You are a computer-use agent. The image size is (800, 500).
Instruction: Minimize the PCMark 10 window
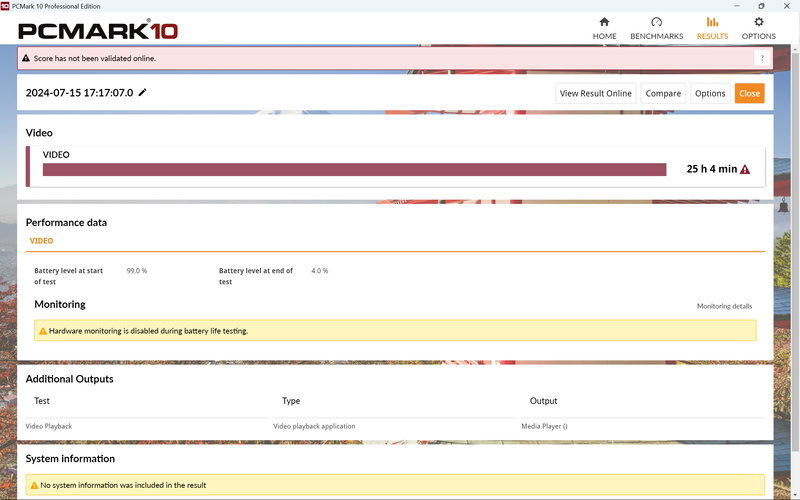pyautogui.click(x=737, y=6)
